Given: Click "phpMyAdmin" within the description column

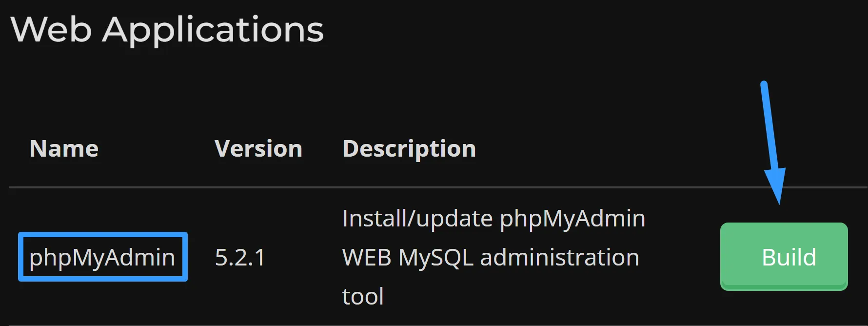Looking at the screenshot, I should [572, 218].
